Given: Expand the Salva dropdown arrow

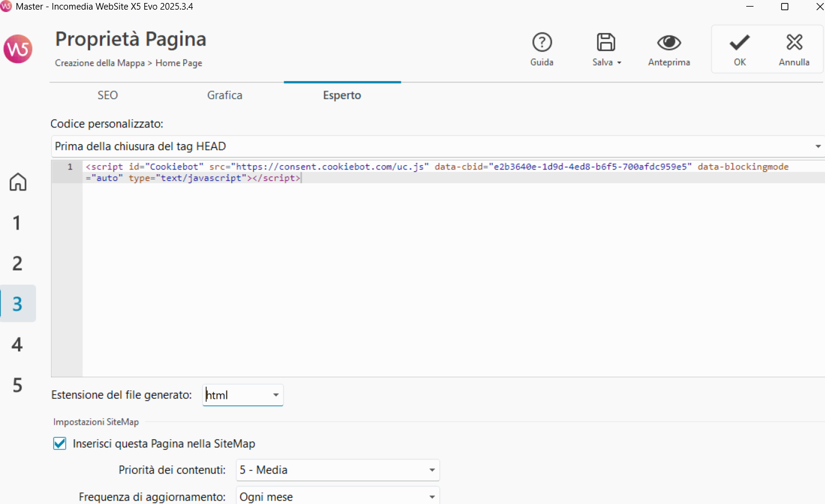Looking at the screenshot, I should click(618, 62).
